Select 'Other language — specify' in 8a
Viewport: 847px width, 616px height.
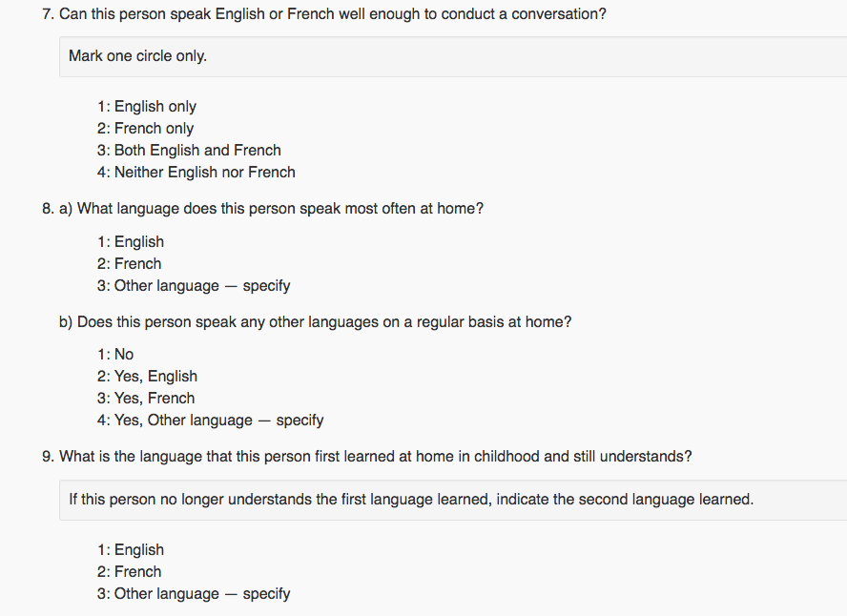pos(194,286)
